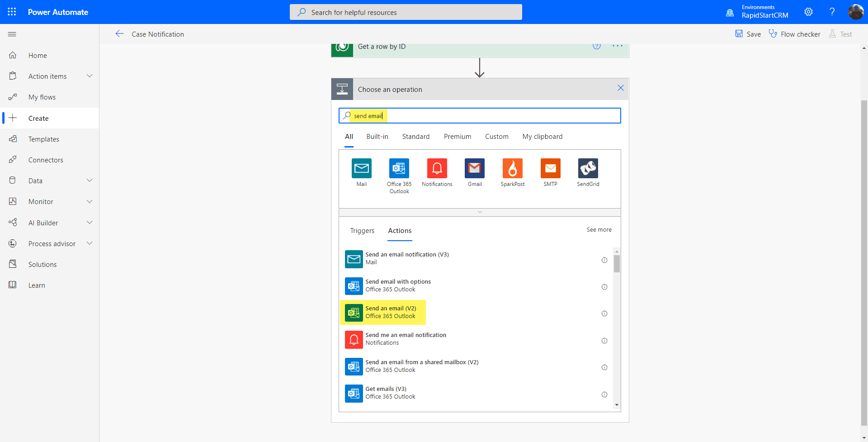Click the search helpful resources field
The width and height of the screenshot is (868, 442).
point(406,12)
